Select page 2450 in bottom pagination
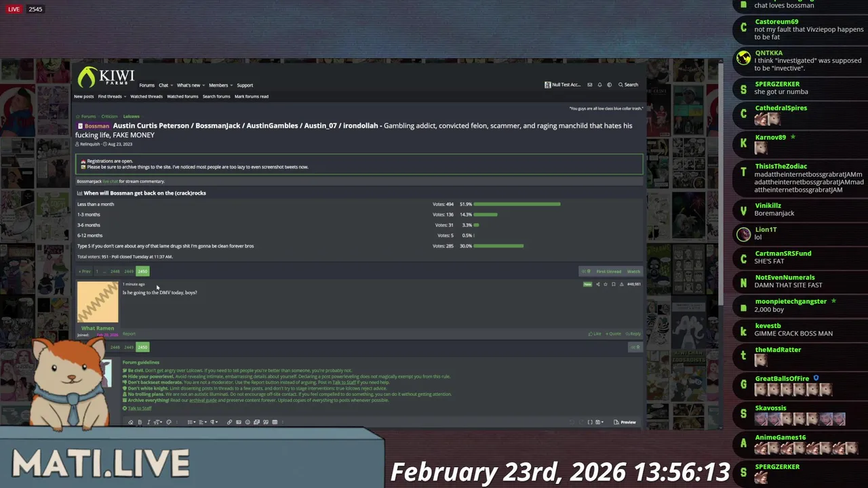Viewport: 868px width, 488px height. pyautogui.click(x=142, y=347)
